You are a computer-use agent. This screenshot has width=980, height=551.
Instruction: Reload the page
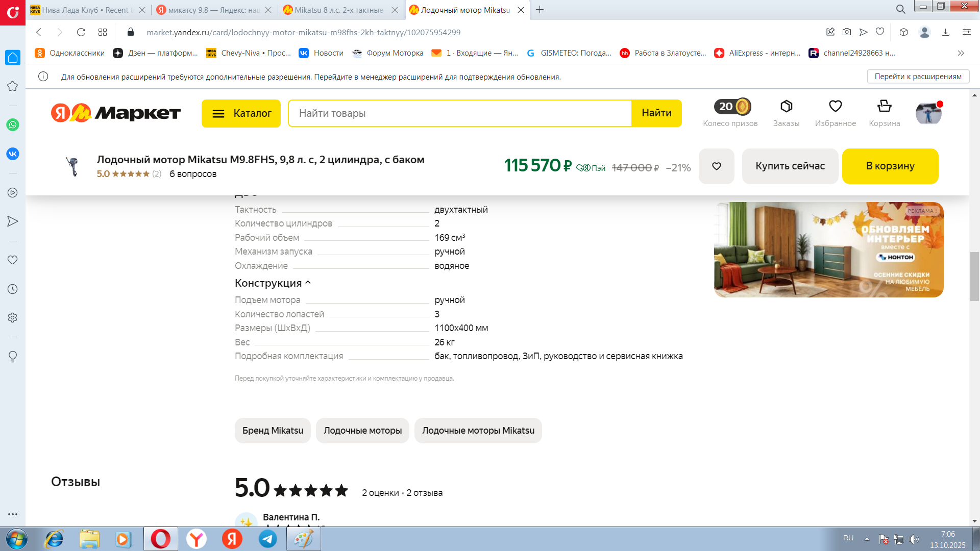click(x=81, y=32)
